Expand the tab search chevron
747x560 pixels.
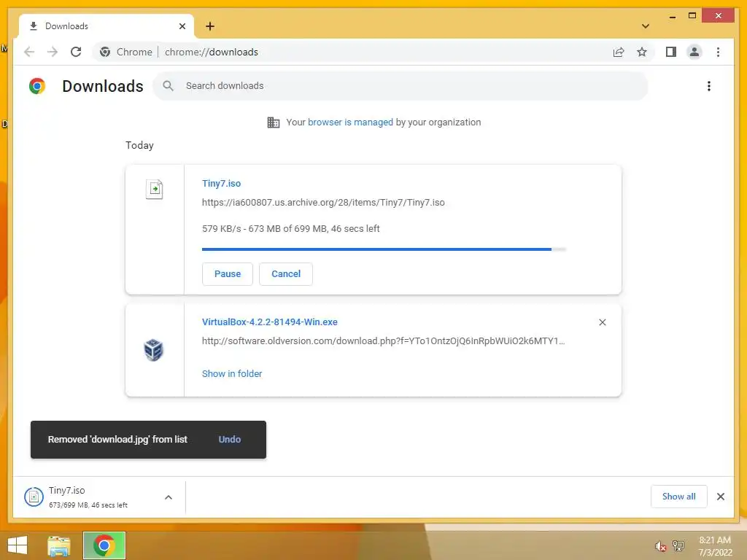coord(645,26)
